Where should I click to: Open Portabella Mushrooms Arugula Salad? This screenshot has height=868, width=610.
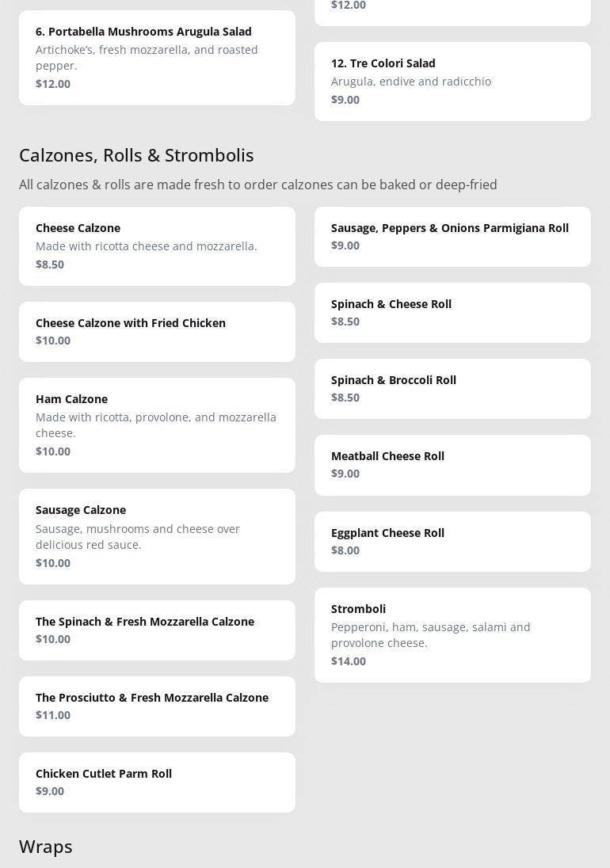pos(157,57)
